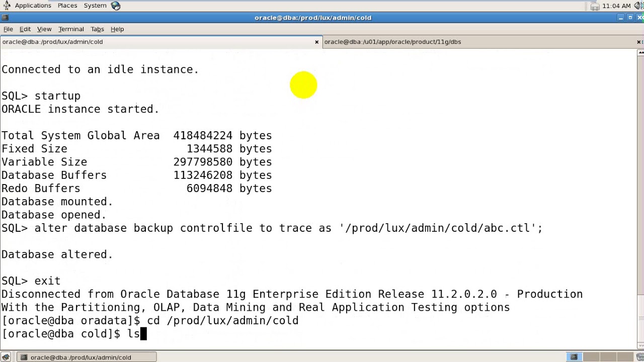Open the View menu
644x362 pixels.
(44, 29)
